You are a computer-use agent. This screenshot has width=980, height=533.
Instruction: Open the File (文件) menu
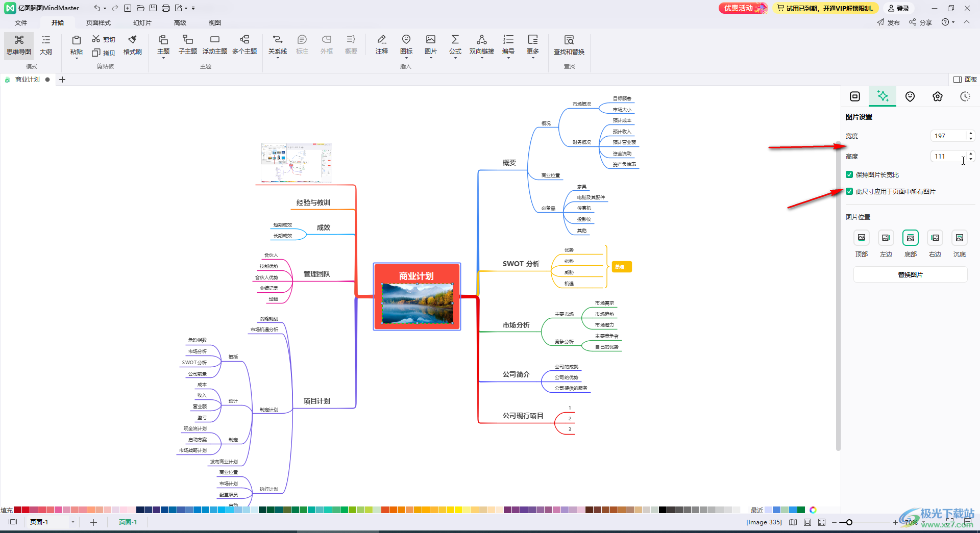21,22
